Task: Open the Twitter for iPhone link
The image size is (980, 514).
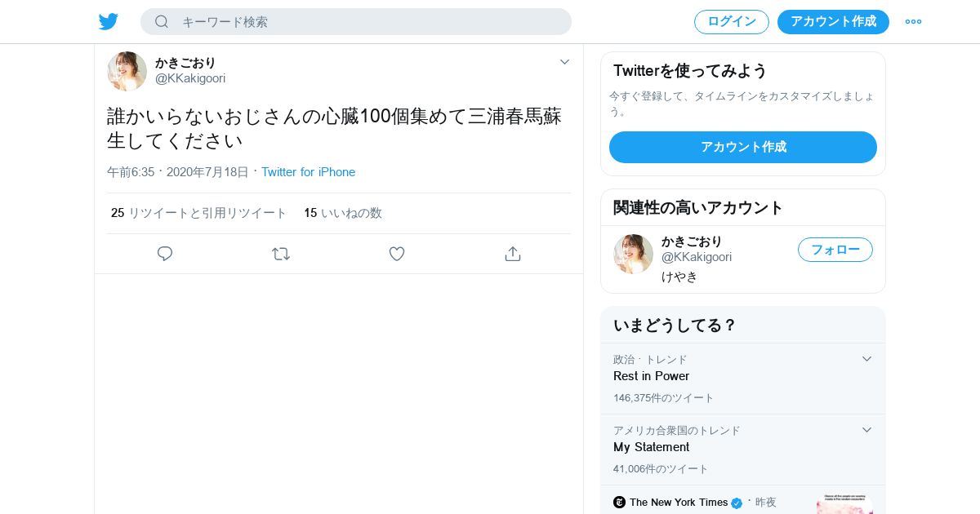Action: coord(308,172)
